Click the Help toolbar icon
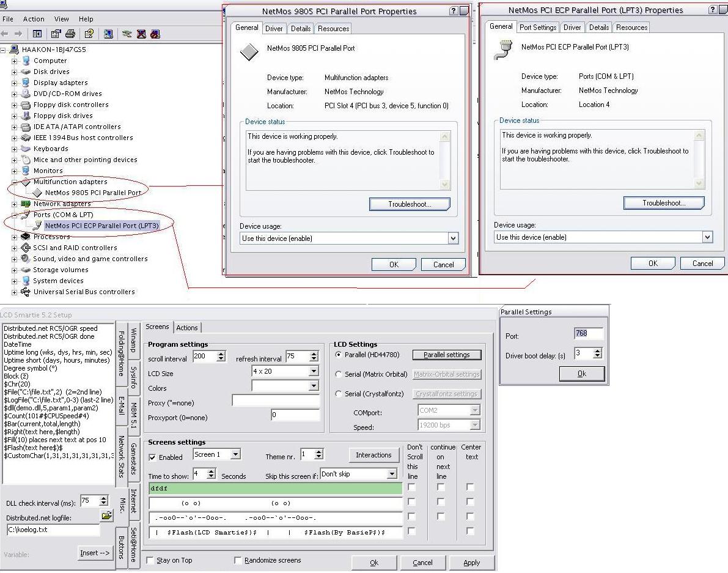The height and width of the screenshot is (573, 728). click(x=89, y=34)
